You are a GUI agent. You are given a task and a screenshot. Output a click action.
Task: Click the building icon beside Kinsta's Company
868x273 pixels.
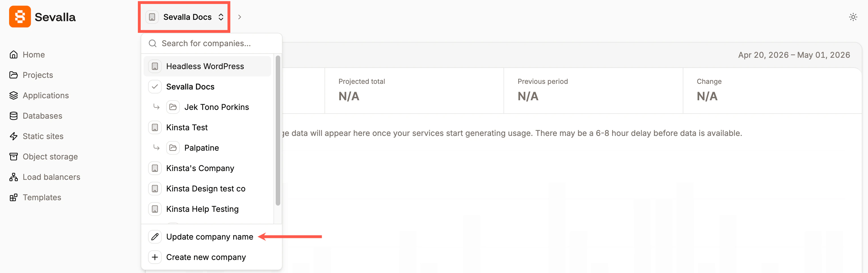tap(155, 169)
